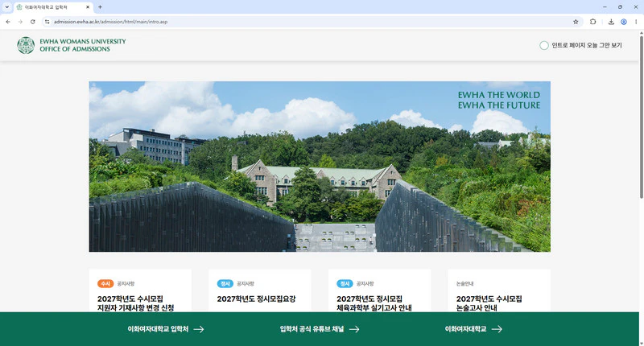Click the Ewha Womans University emblem logo
This screenshot has height=346, width=644.
tap(26, 45)
